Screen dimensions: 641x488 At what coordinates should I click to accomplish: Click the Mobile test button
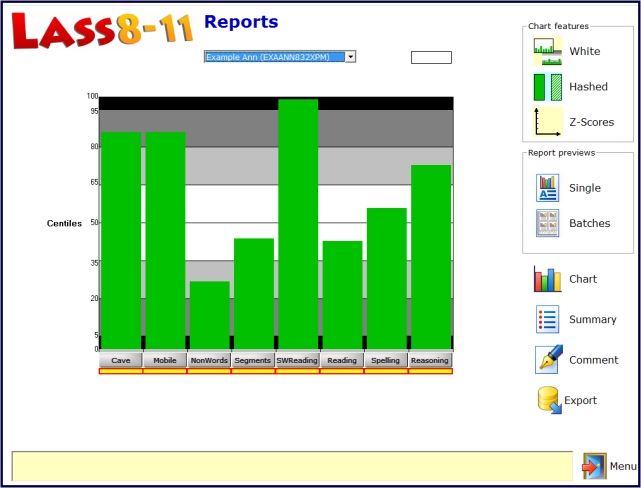[x=165, y=360]
